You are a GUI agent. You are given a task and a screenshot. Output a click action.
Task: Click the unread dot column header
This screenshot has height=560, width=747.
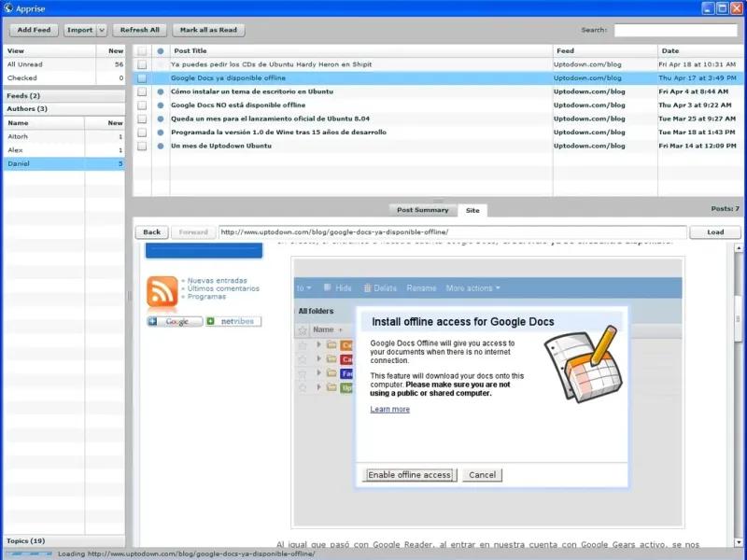coord(161,51)
